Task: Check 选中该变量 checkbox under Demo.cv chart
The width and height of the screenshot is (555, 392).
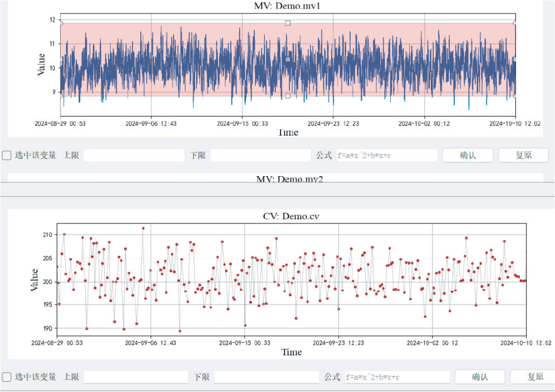Action: point(7,377)
